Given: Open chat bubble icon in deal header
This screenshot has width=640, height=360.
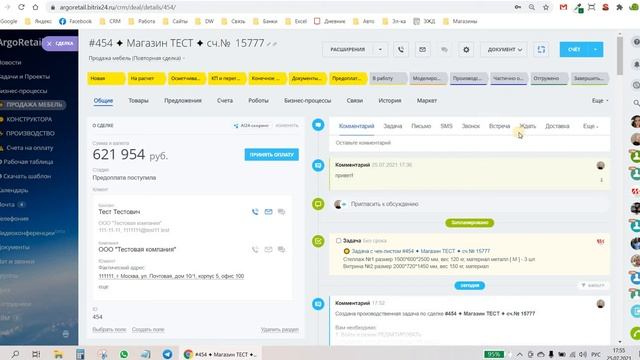Looking at the screenshot, I should [x=444, y=49].
